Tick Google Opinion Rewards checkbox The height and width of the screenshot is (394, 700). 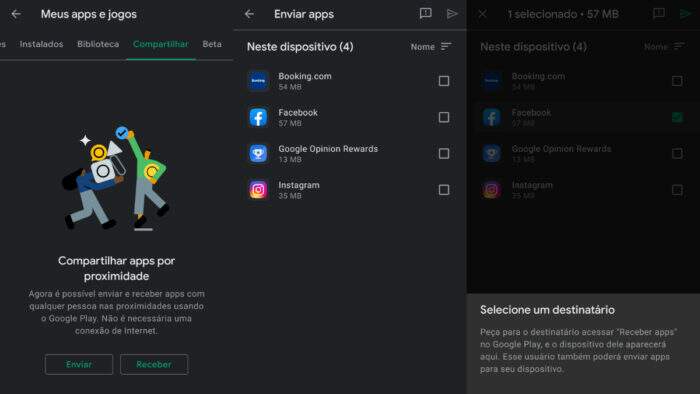[444, 153]
